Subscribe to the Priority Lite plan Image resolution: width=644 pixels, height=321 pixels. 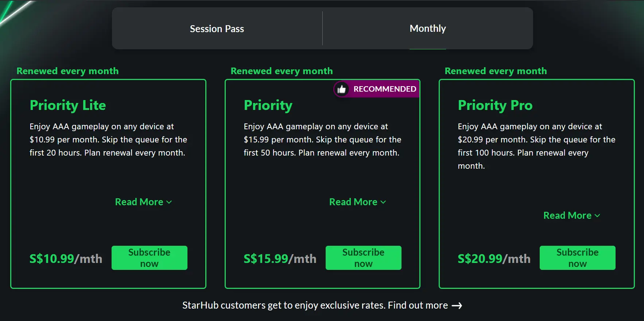coord(150,258)
